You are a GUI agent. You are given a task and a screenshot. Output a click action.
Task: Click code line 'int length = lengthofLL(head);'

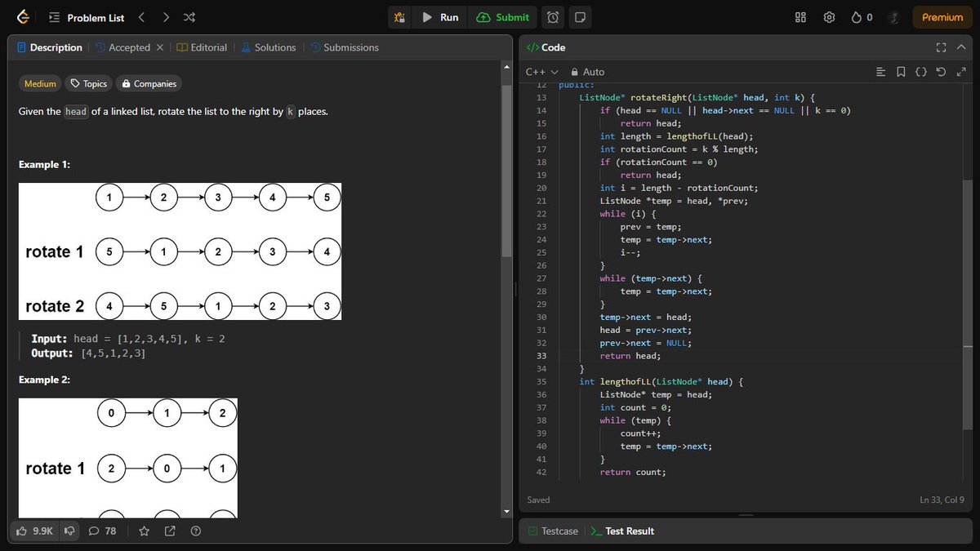click(x=676, y=136)
